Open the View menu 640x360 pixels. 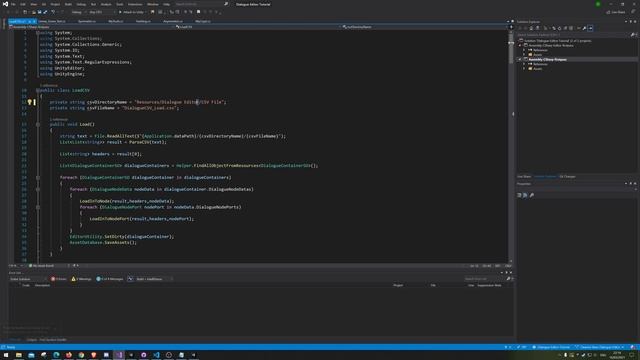33,4
